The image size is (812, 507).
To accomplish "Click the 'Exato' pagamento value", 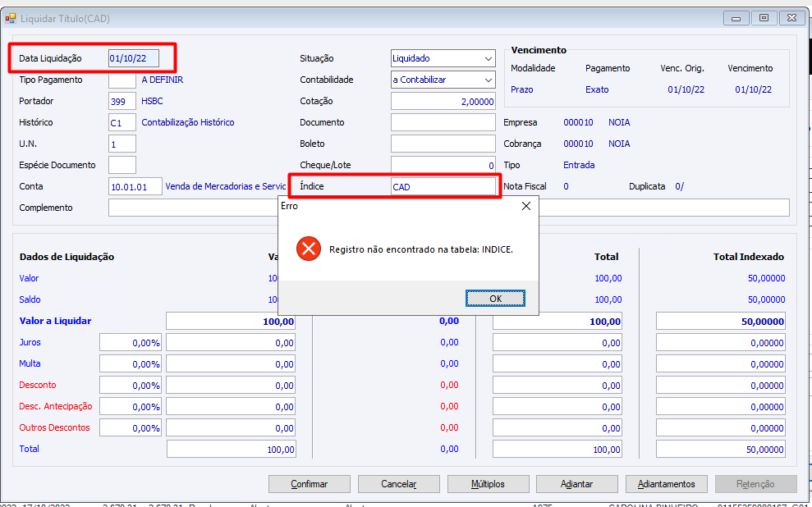I will click(597, 89).
